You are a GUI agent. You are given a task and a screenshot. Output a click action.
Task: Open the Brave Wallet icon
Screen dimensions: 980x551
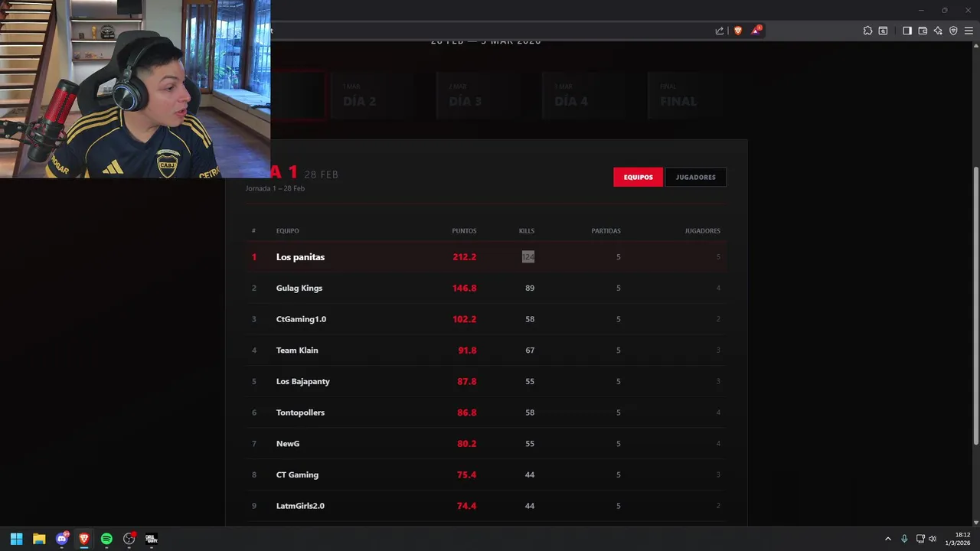pos(923,31)
